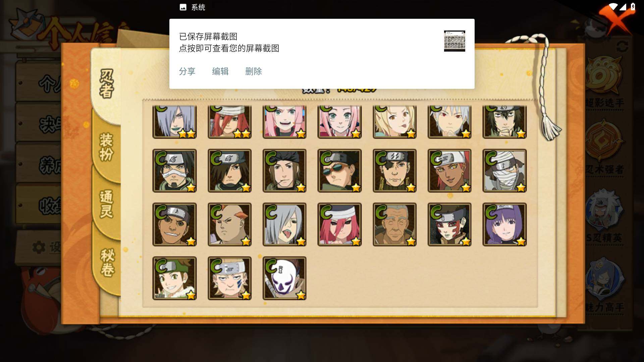Select the ninja wearing sunglasses
Screen dimensions: 644x362
point(339,171)
